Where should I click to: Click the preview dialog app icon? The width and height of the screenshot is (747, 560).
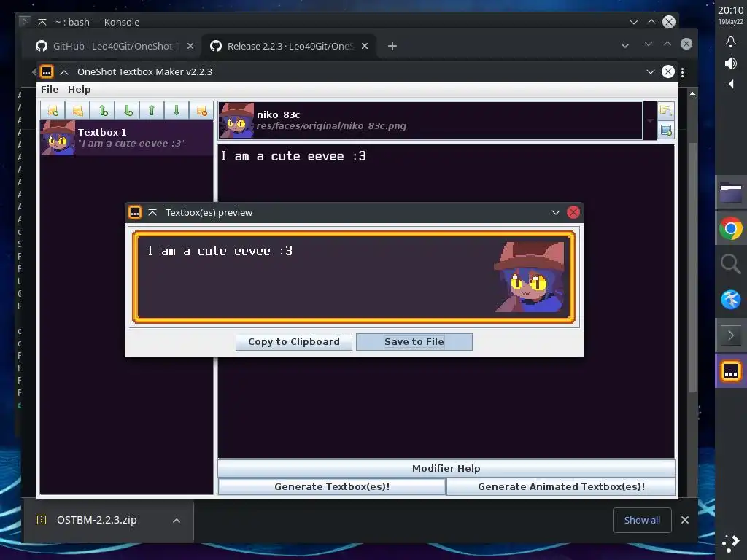tap(135, 212)
